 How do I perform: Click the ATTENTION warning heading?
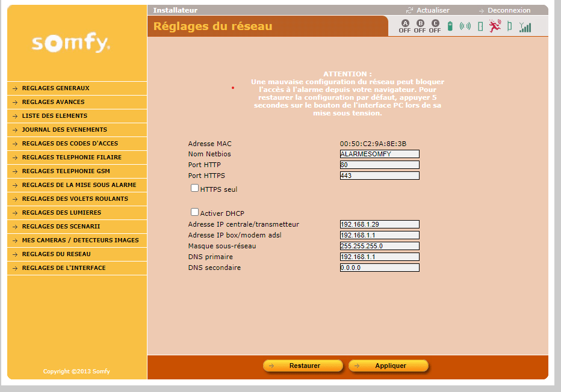(347, 74)
